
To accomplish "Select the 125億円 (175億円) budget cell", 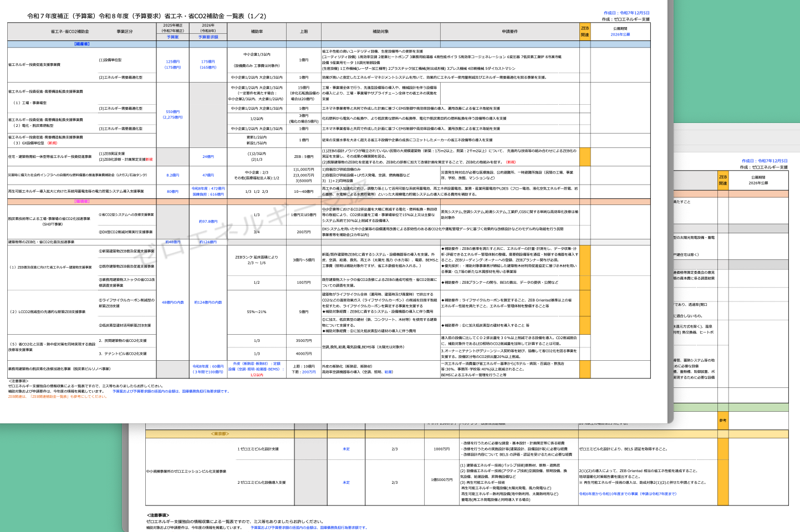I will tap(172, 64).
